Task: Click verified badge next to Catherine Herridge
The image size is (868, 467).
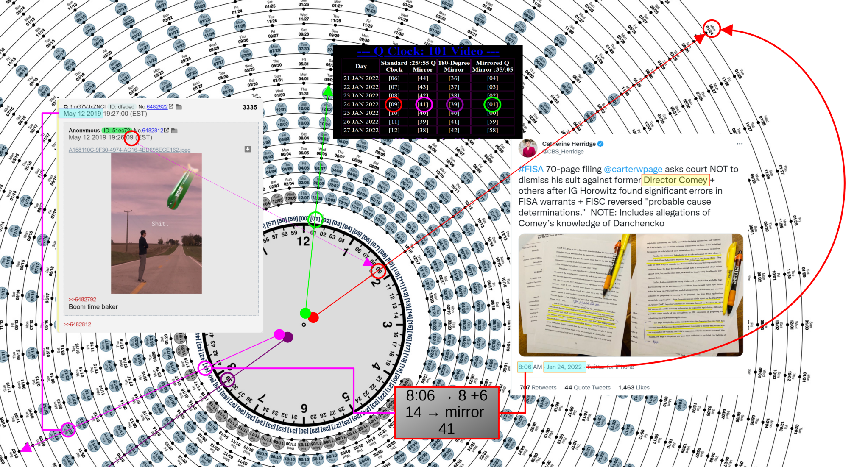Action: tap(600, 144)
